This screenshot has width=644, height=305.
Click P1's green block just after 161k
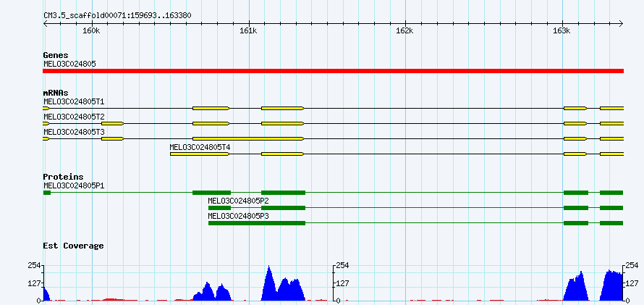coord(284,193)
